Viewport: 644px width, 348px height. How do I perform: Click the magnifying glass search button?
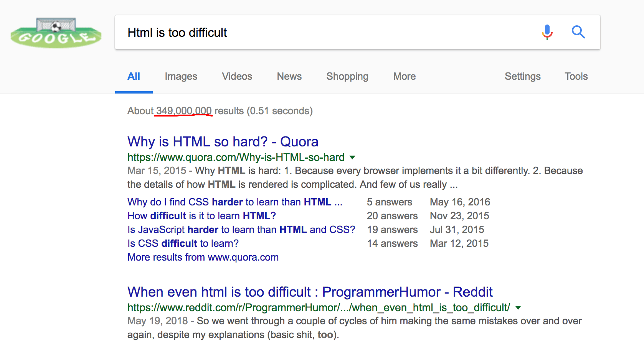[578, 32]
